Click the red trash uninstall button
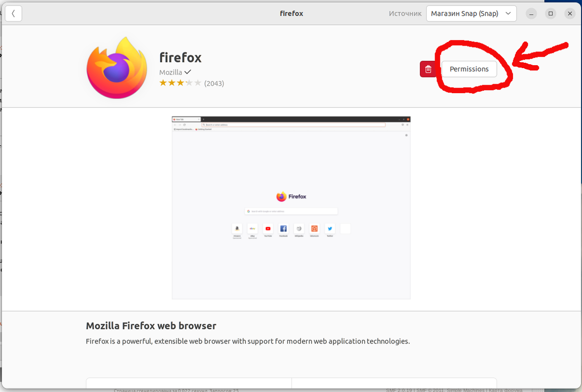Viewport: 582px width, 392px height. point(428,69)
